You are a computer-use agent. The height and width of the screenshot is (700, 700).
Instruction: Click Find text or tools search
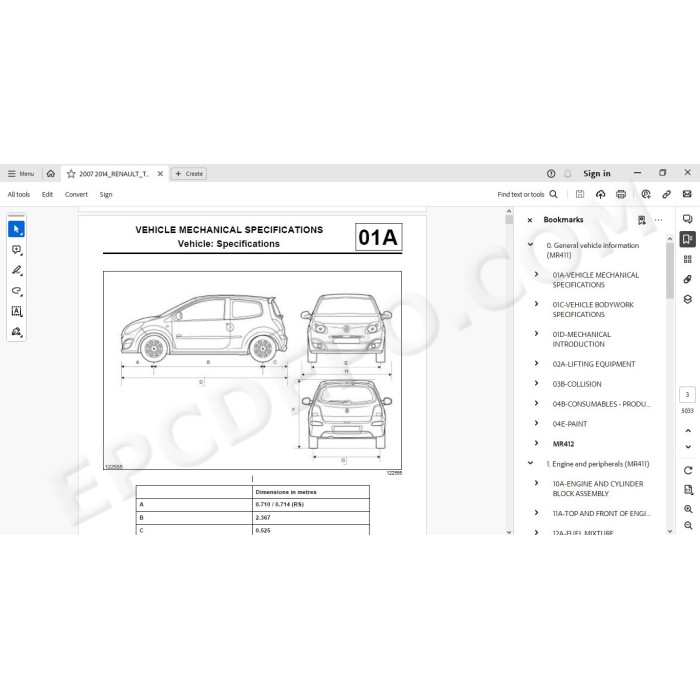click(x=527, y=194)
